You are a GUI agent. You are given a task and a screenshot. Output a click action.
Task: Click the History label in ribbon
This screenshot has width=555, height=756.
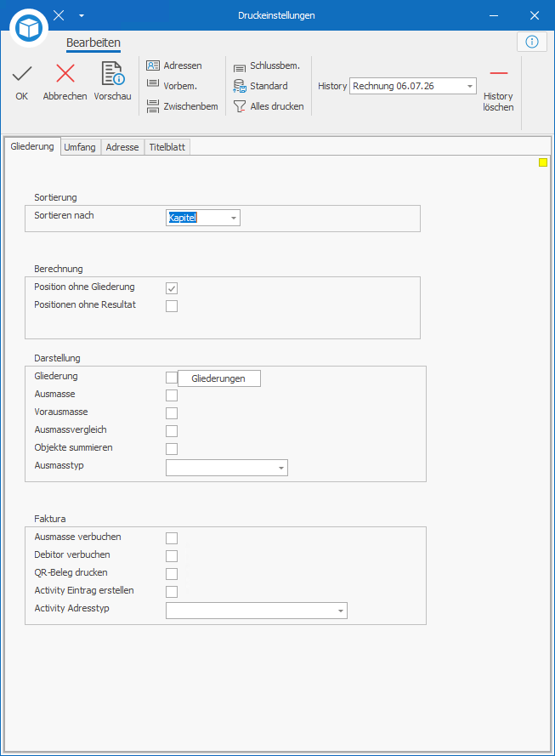[x=332, y=86]
